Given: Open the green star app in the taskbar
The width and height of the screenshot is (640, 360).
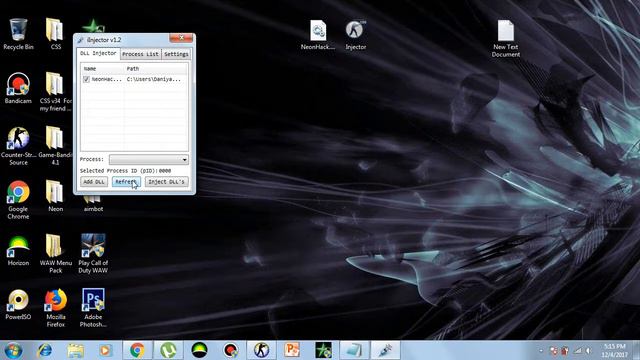Looking at the screenshot, I should pyautogui.click(x=324, y=350).
